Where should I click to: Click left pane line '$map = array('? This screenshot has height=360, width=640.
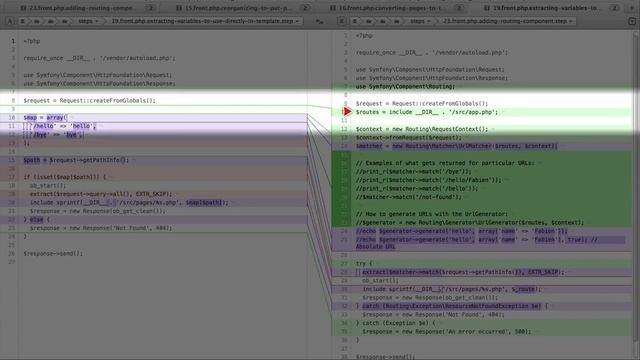[x=45, y=118]
